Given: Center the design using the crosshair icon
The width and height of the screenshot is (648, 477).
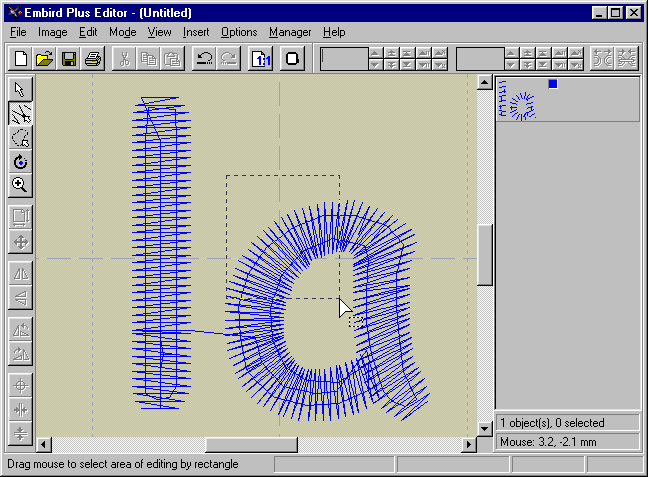Looking at the screenshot, I should click(20, 386).
